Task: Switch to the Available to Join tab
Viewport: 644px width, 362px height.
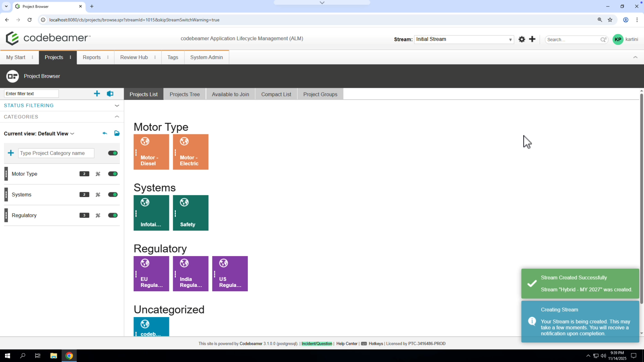Action: coord(230,94)
